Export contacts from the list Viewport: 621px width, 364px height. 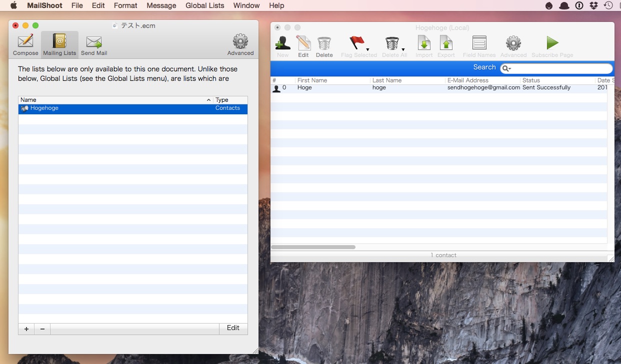click(446, 47)
